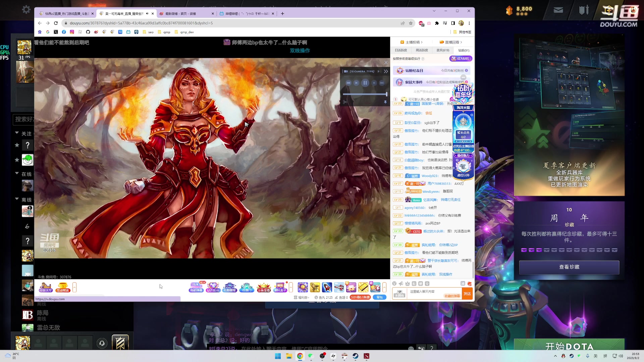Reload the Douyu stream page
This screenshot has width=644, height=362.
point(56,23)
